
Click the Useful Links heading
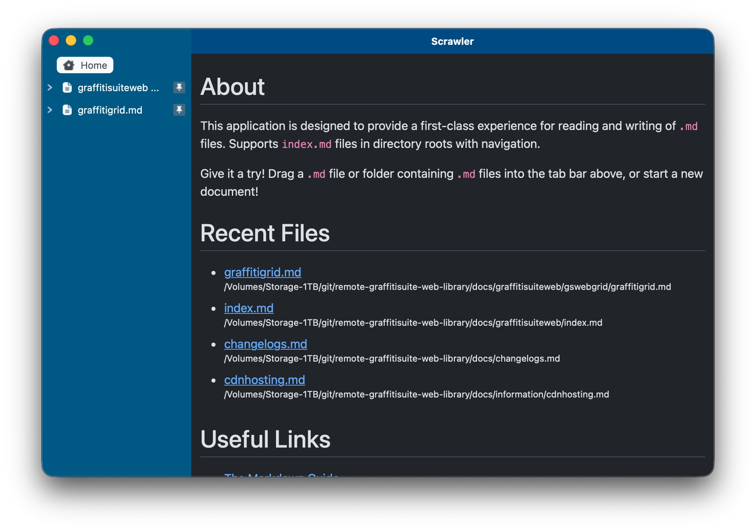click(x=266, y=439)
